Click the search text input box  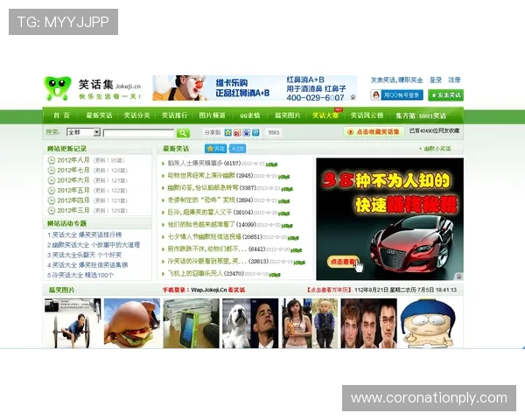tap(138, 133)
